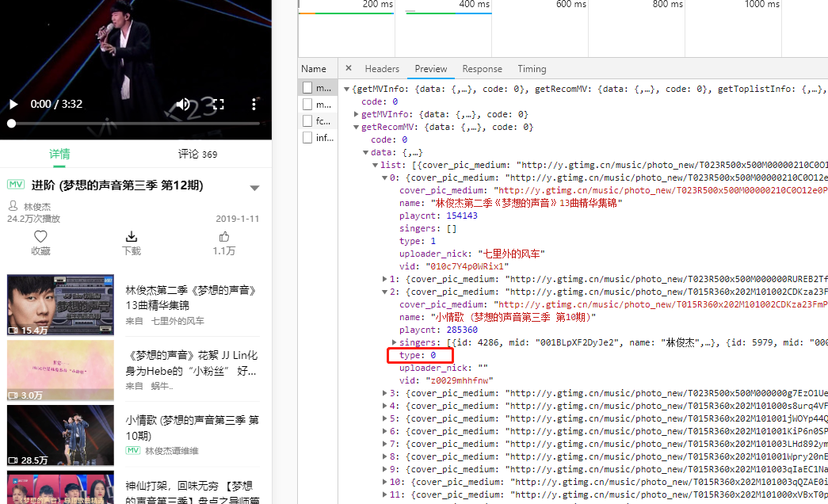Expand list item 11
Viewport: 828px width, 504px height.
click(384, 494)
